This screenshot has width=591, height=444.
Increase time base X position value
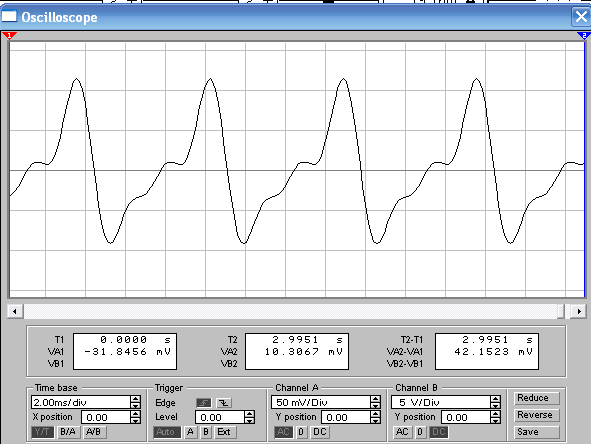coord(136,414)
